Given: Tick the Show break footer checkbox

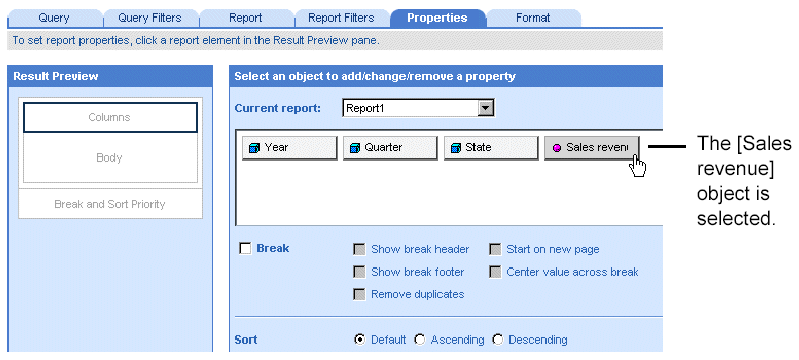Looking at the screenshot, I should [360, 272].
